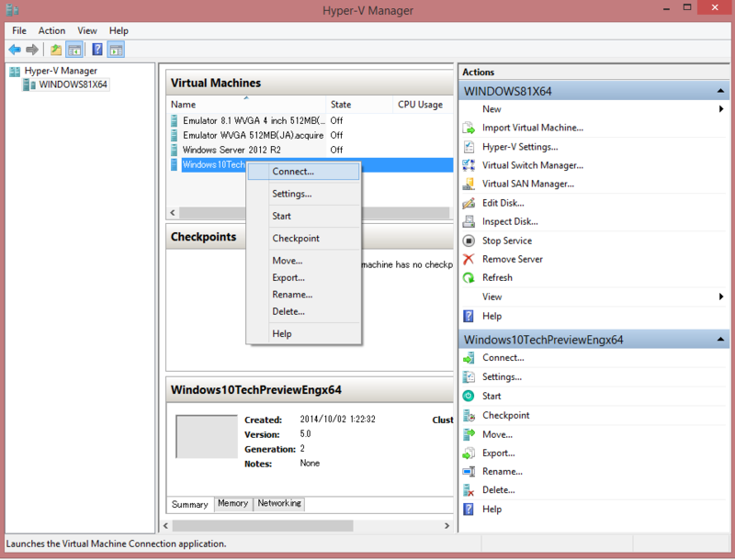Choose Export... in the context menu

point(304,277)
